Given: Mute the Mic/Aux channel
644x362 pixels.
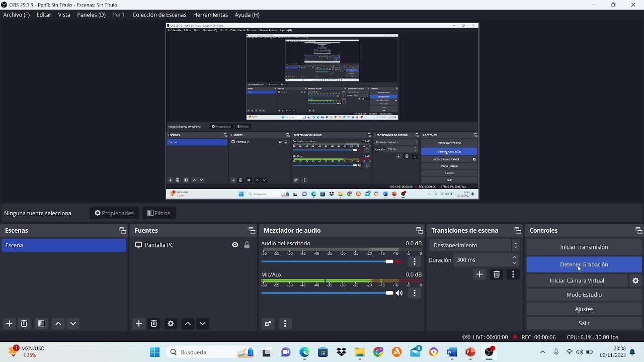Looking at the screenshot, I should point(399,293).
